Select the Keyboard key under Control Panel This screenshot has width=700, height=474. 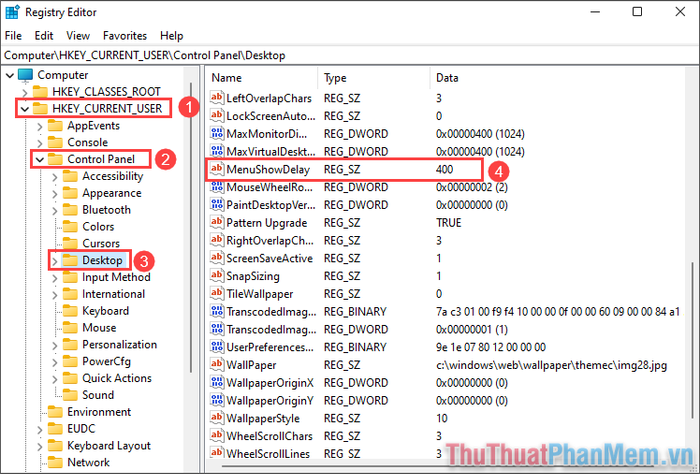coord(105,311)
